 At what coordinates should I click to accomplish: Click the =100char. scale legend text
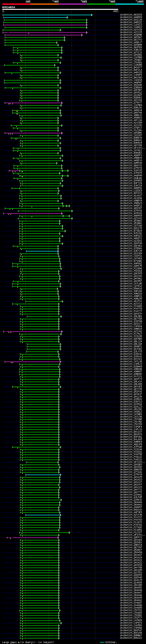click(x=111, y=642)
